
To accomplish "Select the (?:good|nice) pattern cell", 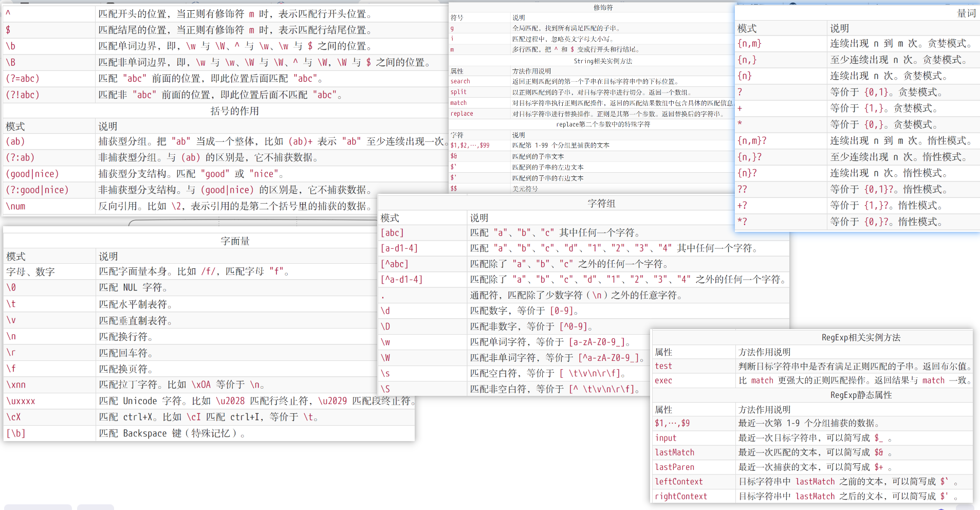I will point(37,190).
